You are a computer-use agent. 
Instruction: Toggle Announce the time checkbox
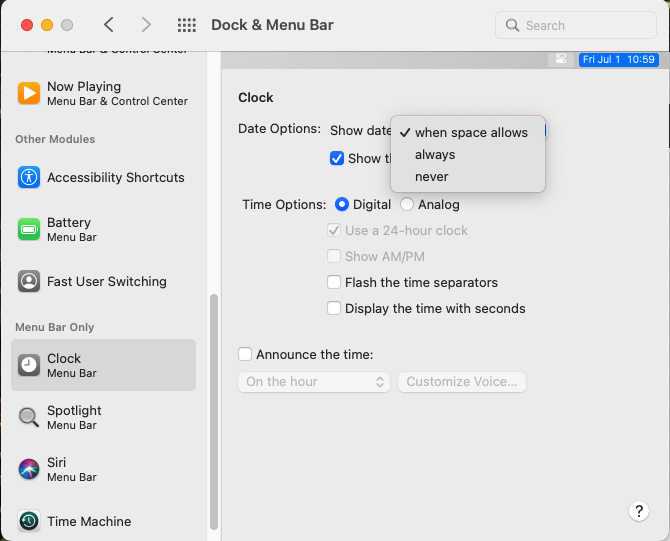[x=245, y=354]
